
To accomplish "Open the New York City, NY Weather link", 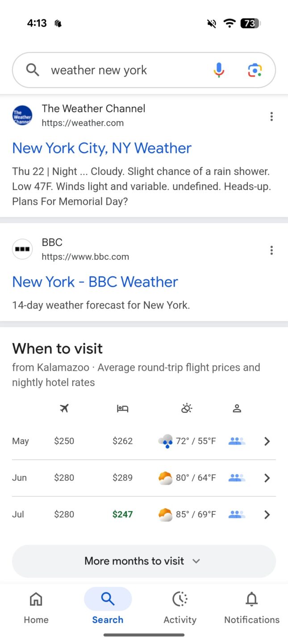I will click(101, 148).
